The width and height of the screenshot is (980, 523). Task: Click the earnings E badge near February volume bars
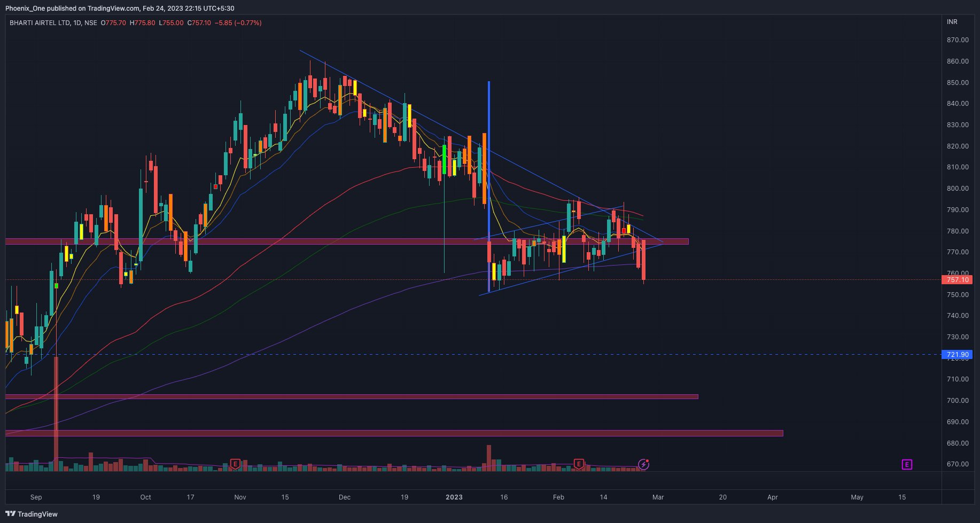point(578,464)
